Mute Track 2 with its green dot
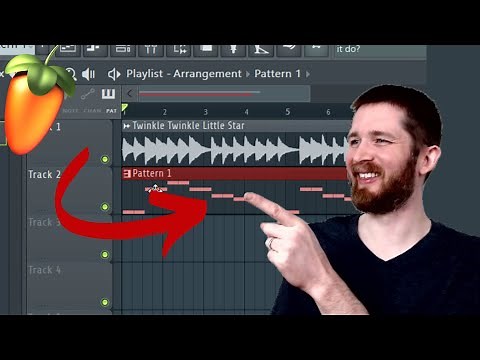This screenshot has width=480, height=360. point(105,207)
